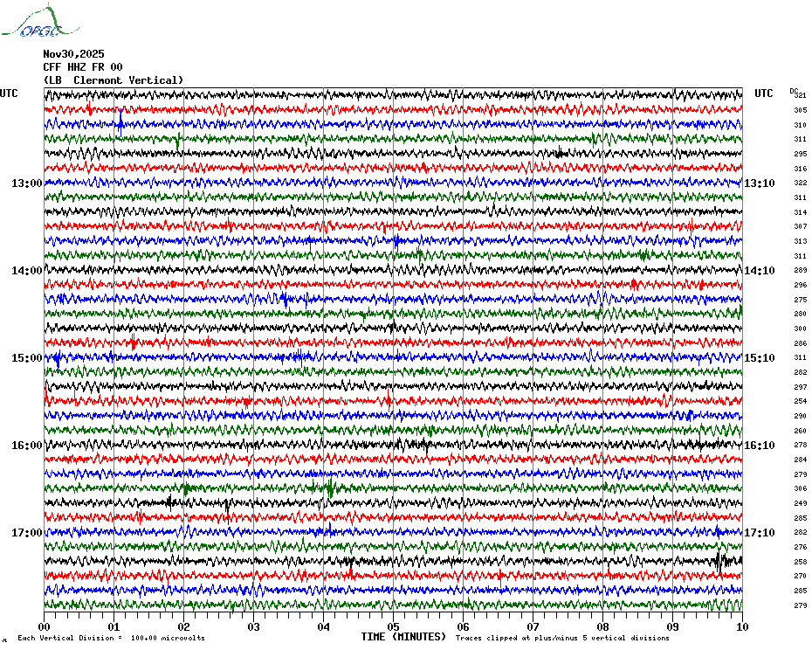
Task: Click the DC value 310
Action: pyautogui.click(x=801, y=125)
